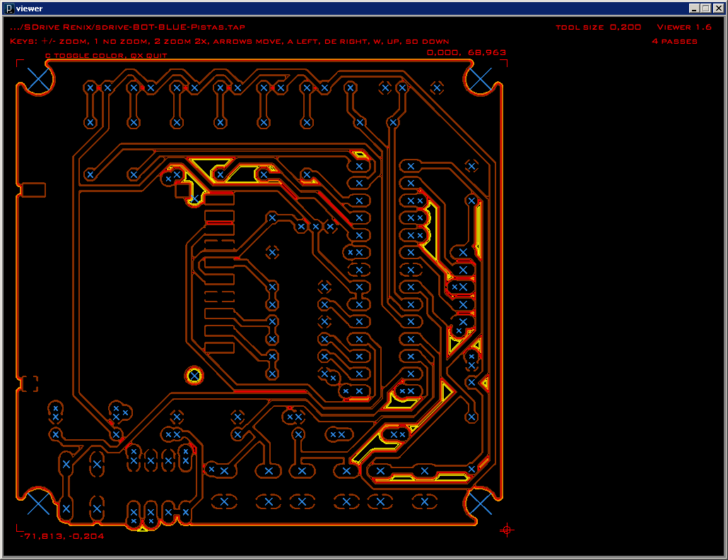This screenshot has height=560, width=728.
Task: Click the top-right corner mounting hole cross
Action: (x=481, y=80)
